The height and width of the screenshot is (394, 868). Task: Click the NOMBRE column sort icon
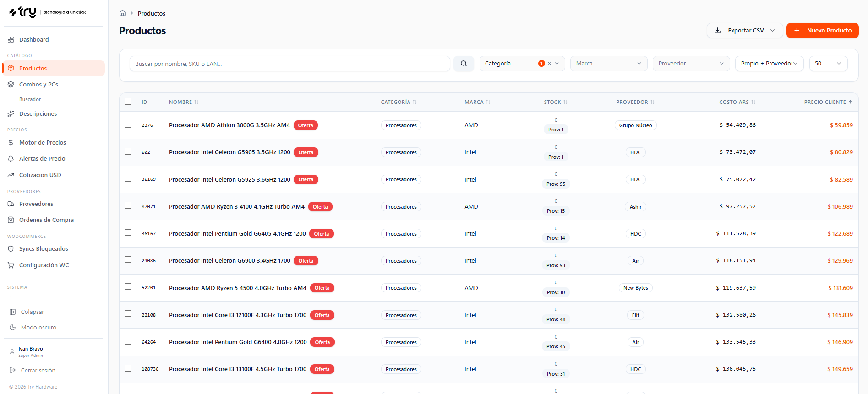click(197, 102)
